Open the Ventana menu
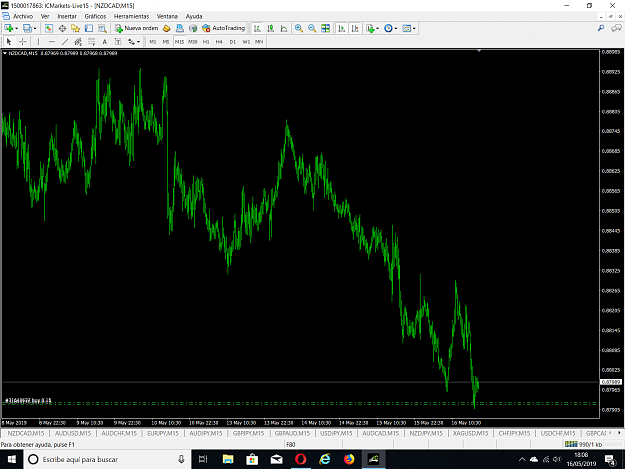 [x=167, y=16]
